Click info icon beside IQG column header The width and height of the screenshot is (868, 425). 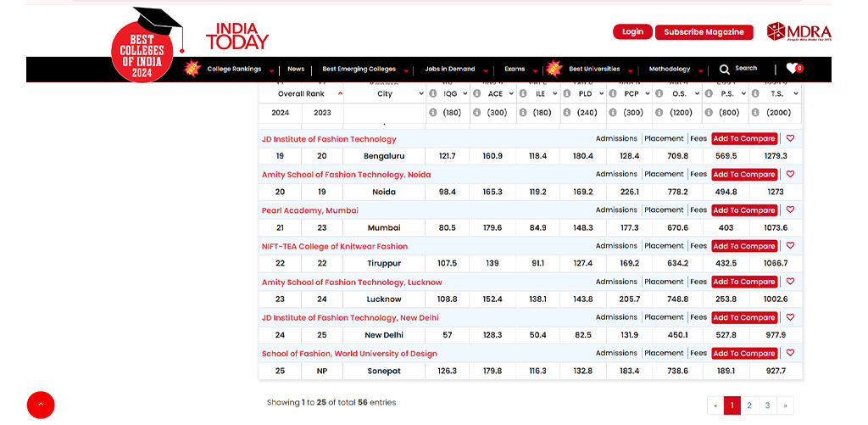coord(432,94)
